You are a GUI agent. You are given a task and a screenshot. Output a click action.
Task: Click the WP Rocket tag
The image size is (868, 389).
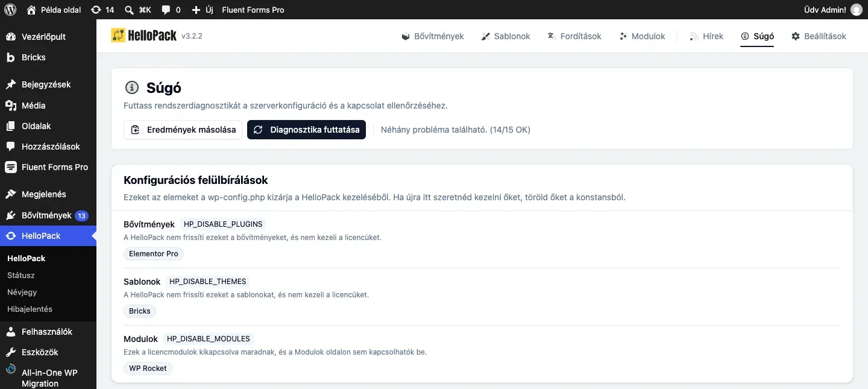[x=148, y=368]
